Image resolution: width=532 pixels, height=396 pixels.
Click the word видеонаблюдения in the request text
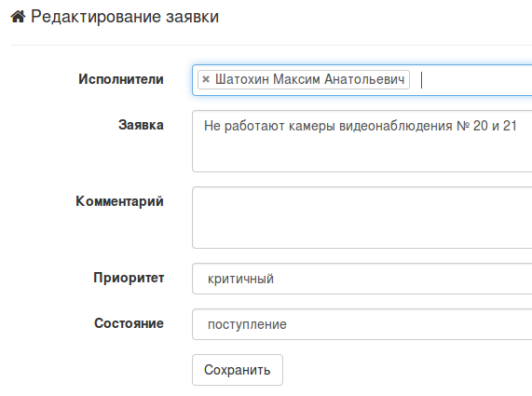point(396,126)
